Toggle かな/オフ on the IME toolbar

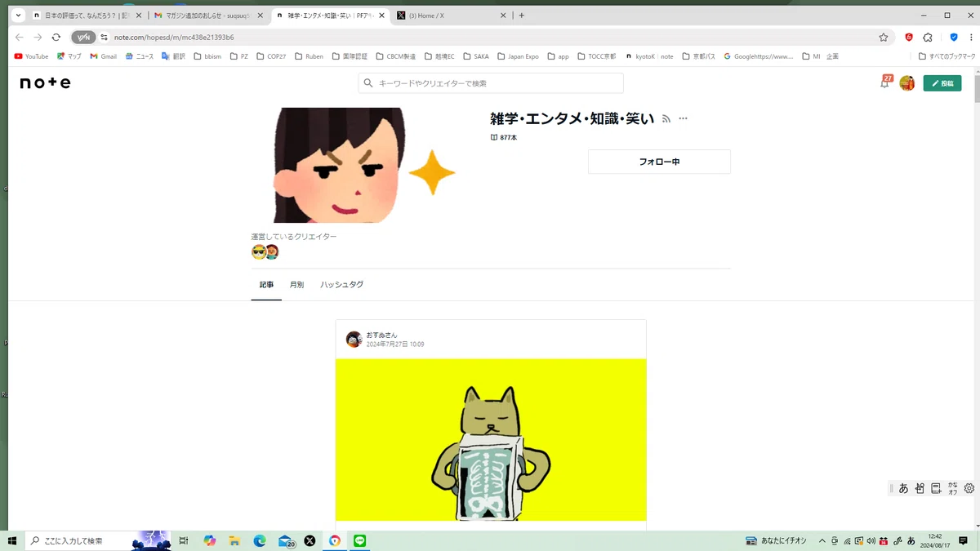(952, 488)
